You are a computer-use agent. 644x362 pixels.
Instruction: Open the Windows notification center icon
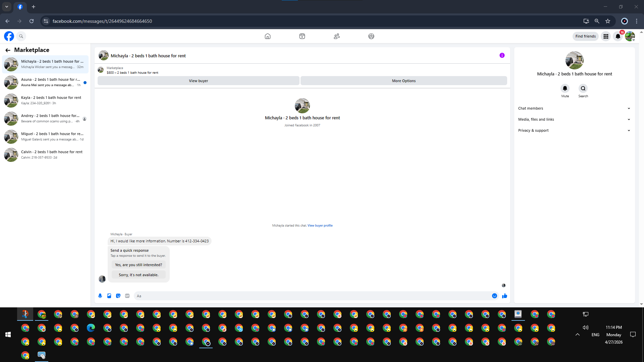coord(633,335)
